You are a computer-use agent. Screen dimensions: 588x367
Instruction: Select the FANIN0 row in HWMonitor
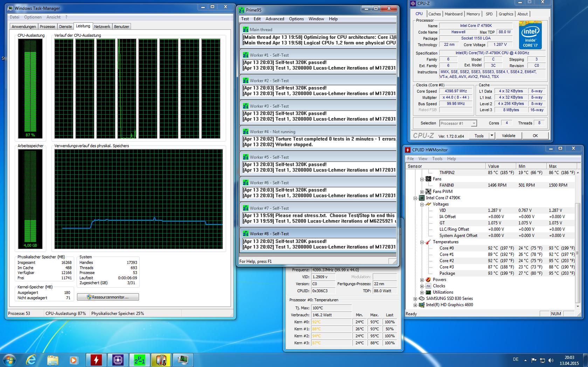(x=491, y=185)
